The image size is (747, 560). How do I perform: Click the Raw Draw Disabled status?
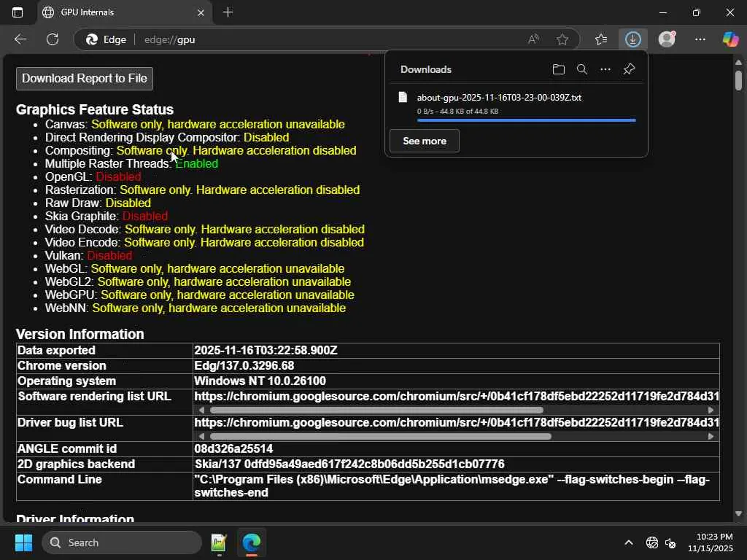tap(128, 203)
